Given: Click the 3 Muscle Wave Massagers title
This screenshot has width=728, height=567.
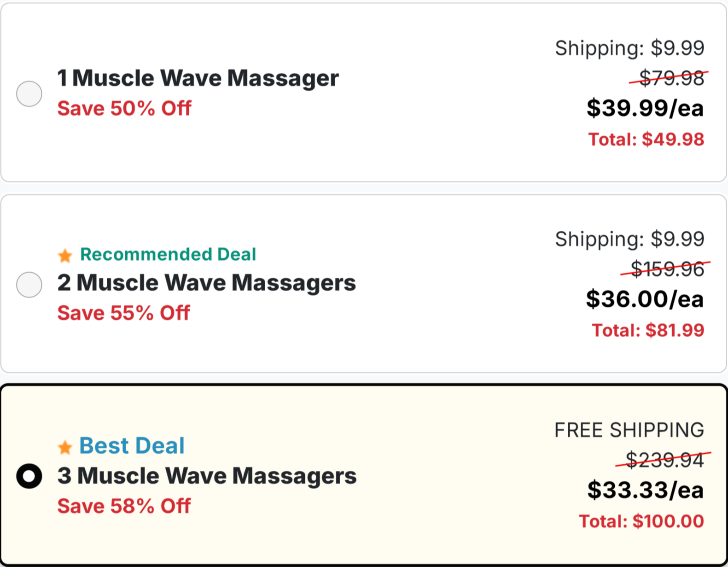Looking at the screenshot, I should [x=206, y=476].
